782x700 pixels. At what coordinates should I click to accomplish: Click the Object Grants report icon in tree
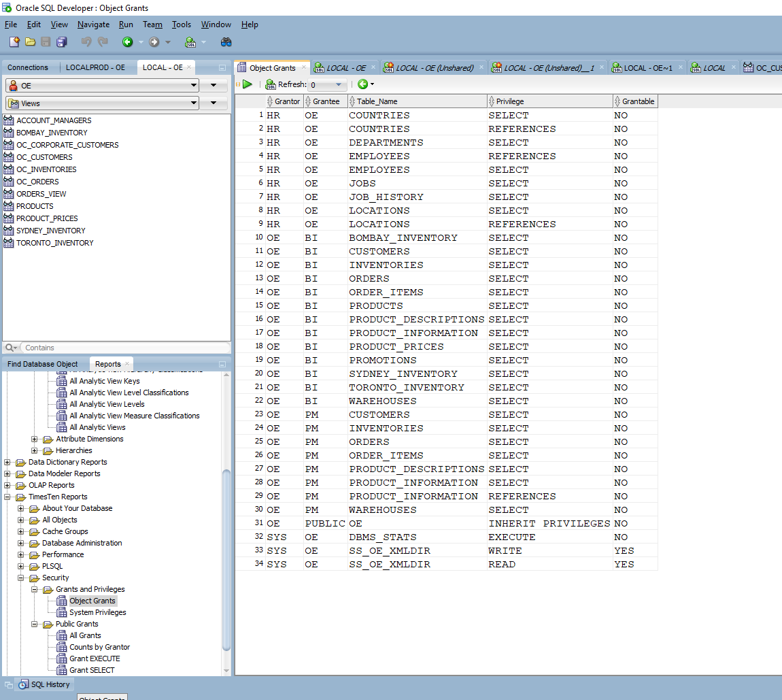(61, 601)
